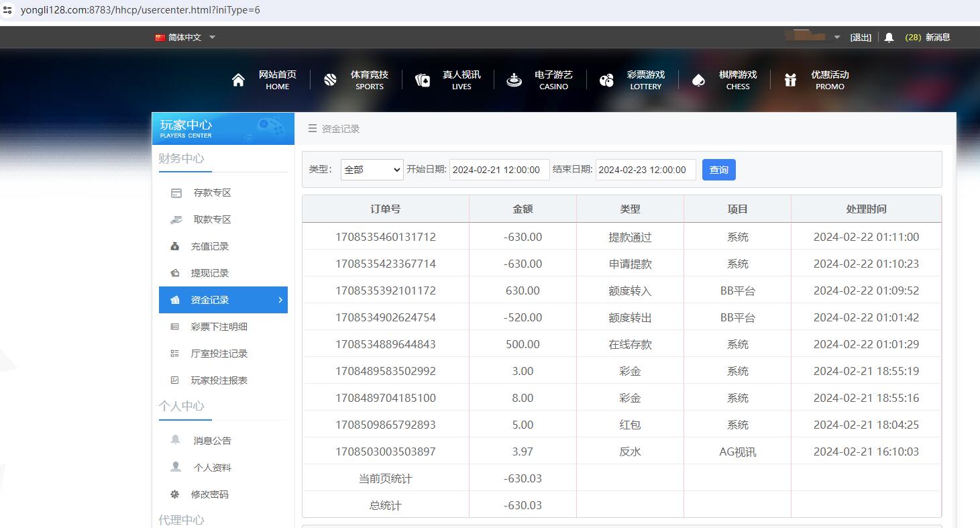
Task: Click the recharge records (充值记录) money bag icon
Action: coord(175,246)
